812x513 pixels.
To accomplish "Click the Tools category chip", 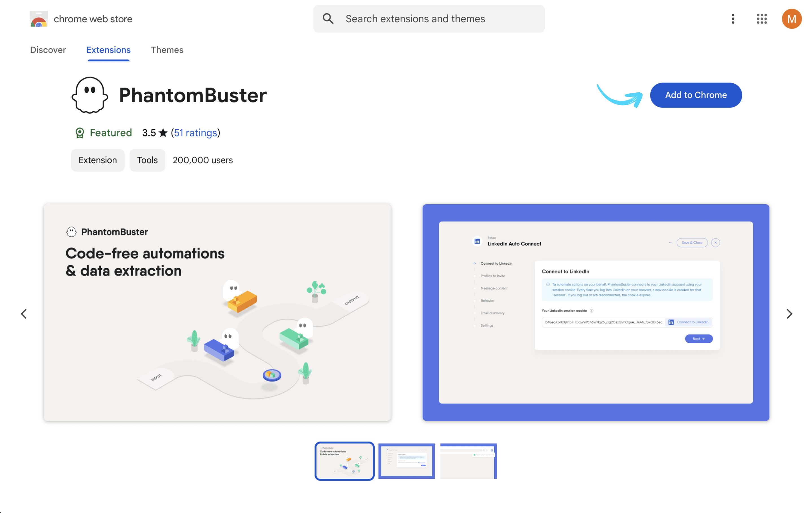I will 147,160.
